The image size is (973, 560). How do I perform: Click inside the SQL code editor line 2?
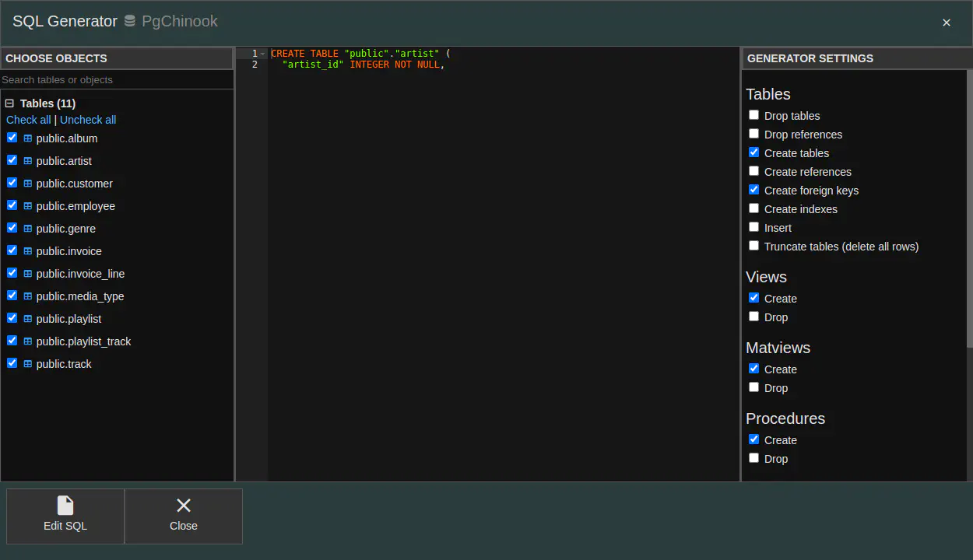pyautogui.click(x=504, y=65)
